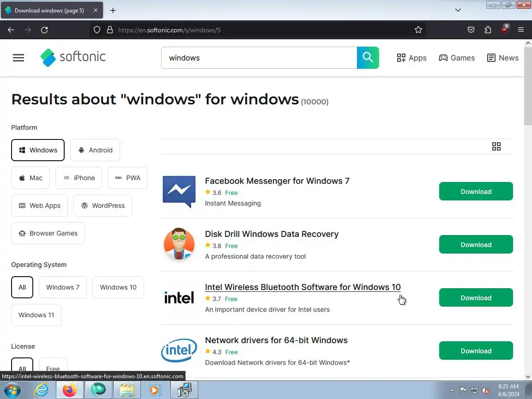Open the News section
The height and width of the screenshot is (399, 532).
point(503,58)
